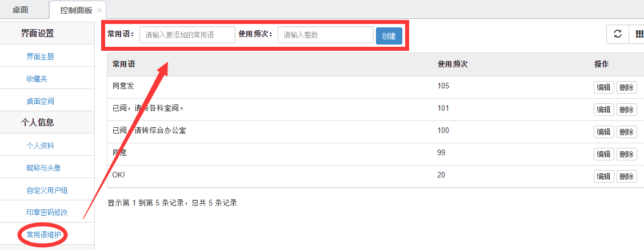This screenshot has width=644, height=250.
Task: Delete the 已阅，请转各科室阅 row
Action: click(626, 110)
